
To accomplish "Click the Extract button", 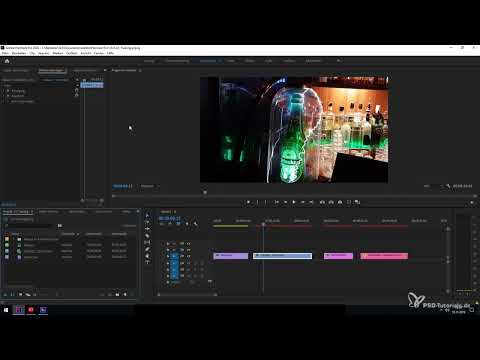I will [x=331, y=202].
